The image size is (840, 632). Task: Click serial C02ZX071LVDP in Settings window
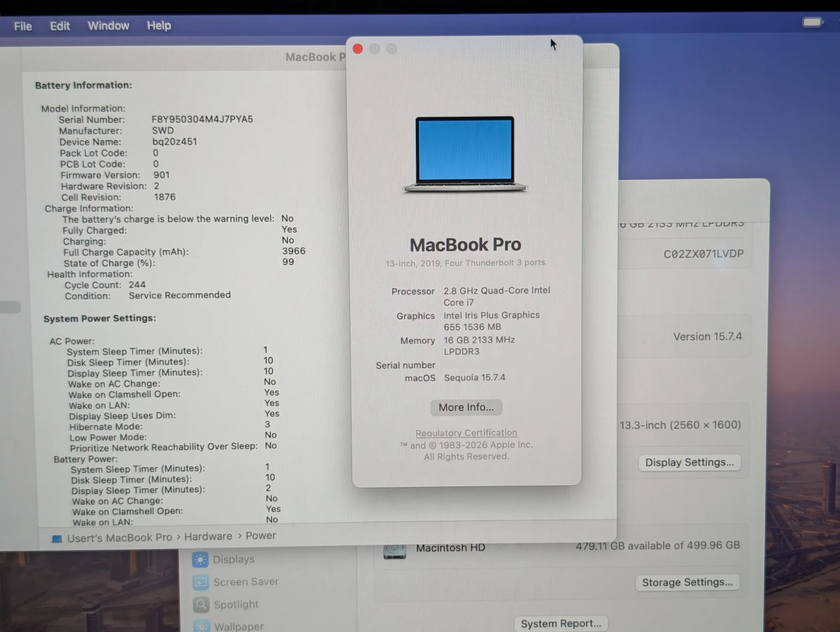[703, 254]
